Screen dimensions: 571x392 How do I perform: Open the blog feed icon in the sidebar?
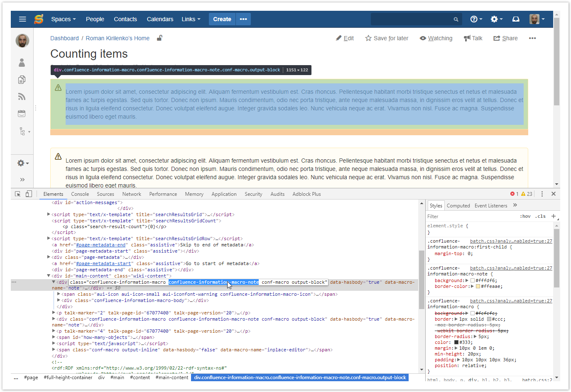tap(22, 97)
